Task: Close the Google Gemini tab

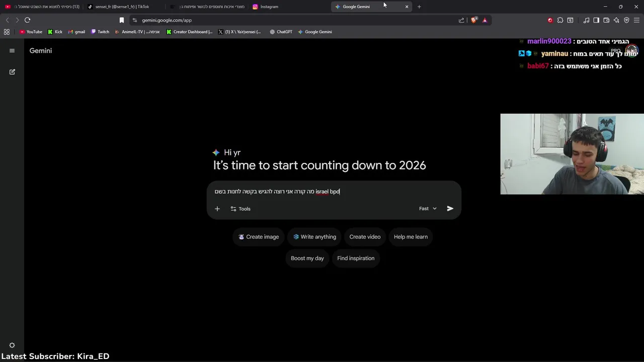Action: point(407,7)
